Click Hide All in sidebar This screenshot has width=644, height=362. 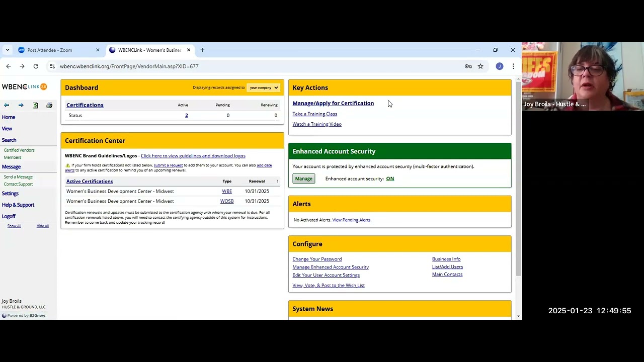(x=43, y=226)
